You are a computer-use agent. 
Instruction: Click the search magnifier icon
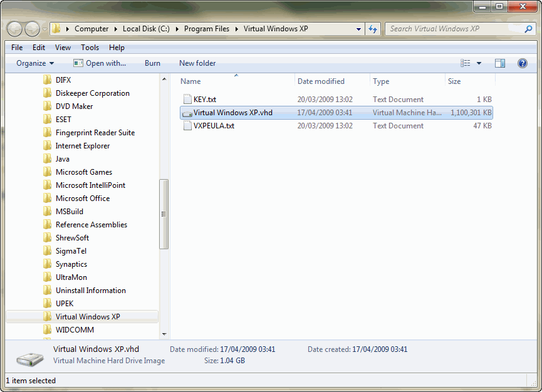pyautogui.click(x=529, y=29)
